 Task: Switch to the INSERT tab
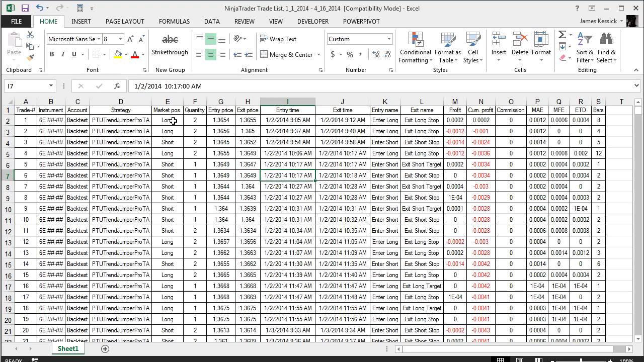coord(82,21)
